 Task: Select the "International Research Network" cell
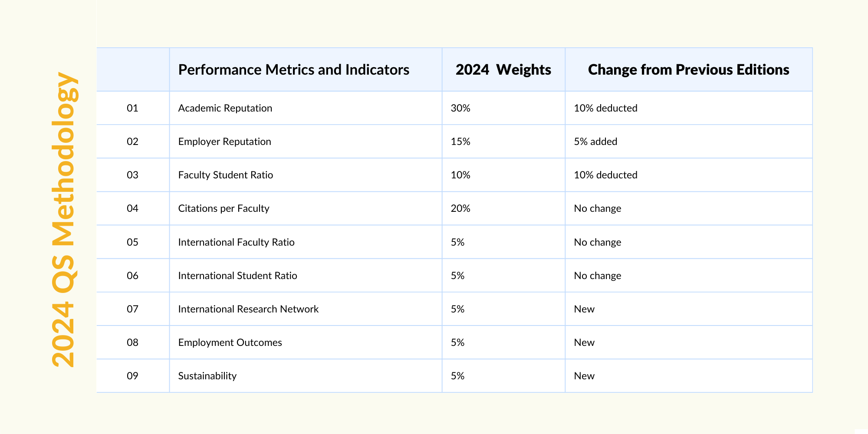coord(248,309)
